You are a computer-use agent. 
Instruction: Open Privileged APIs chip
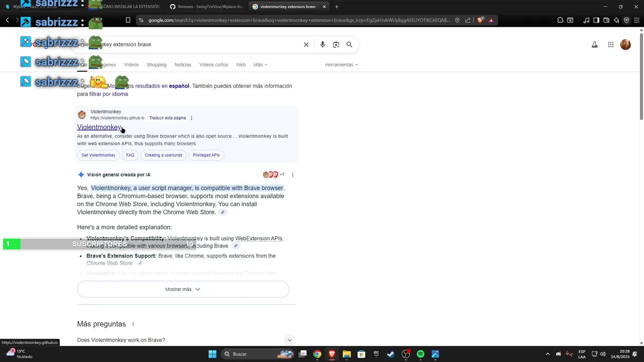[x=206, y=155]
